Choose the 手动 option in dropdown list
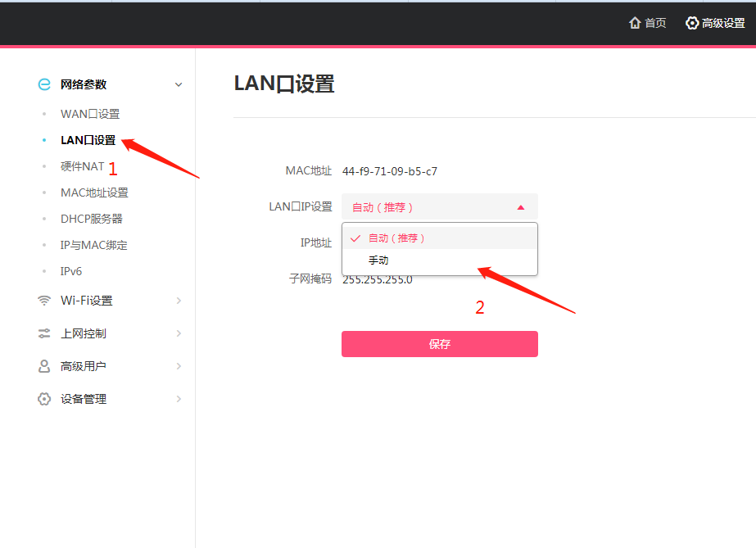756x548 pixels. (439, 260)
